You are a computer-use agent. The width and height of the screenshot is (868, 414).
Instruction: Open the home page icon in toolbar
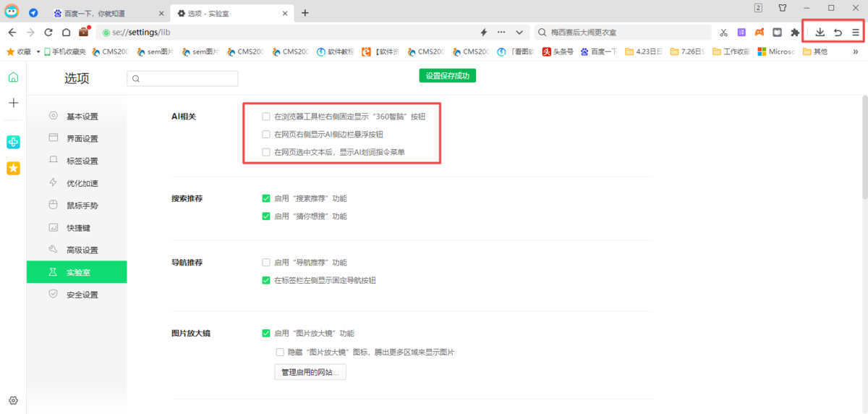(x=66, y=33)
